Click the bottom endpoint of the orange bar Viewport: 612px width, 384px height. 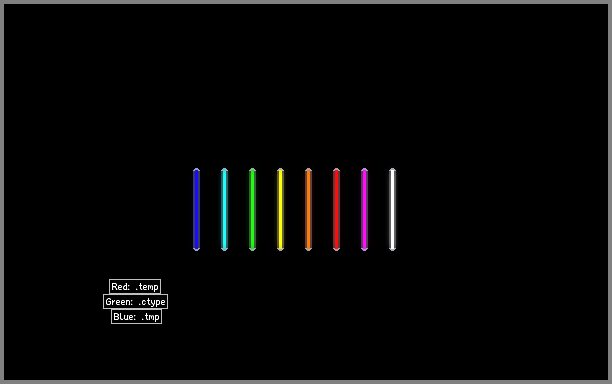(x=308, y=249)
